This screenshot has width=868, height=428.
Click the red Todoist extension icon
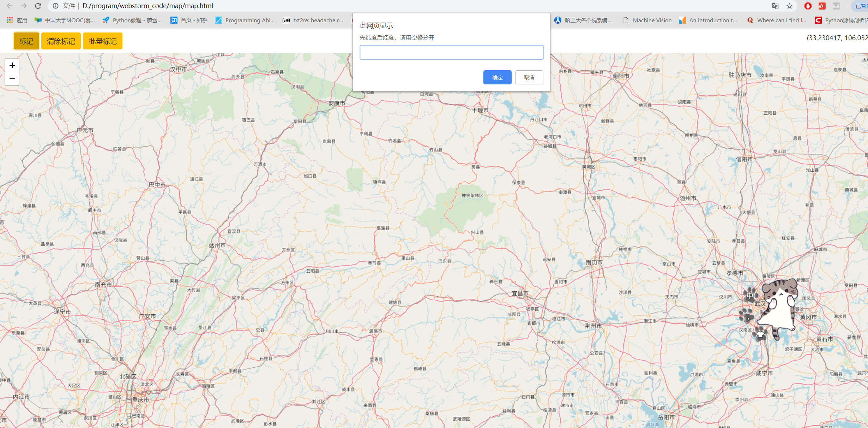pyautogui.click(x=822, y=6)
